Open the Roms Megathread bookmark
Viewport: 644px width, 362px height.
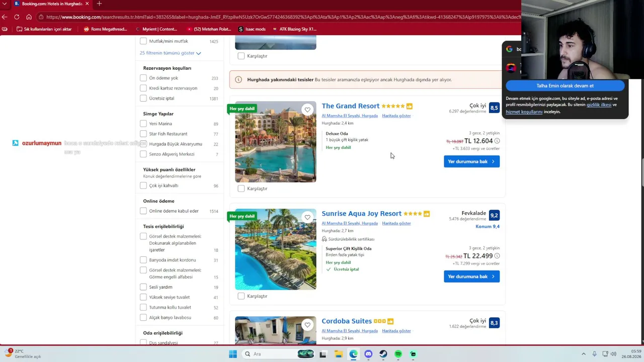105,29
